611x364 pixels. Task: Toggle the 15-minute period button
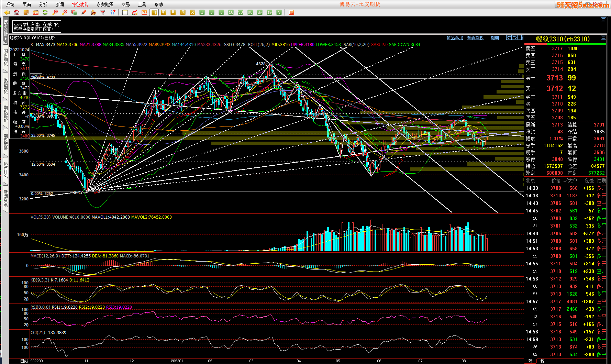point(231,12)
